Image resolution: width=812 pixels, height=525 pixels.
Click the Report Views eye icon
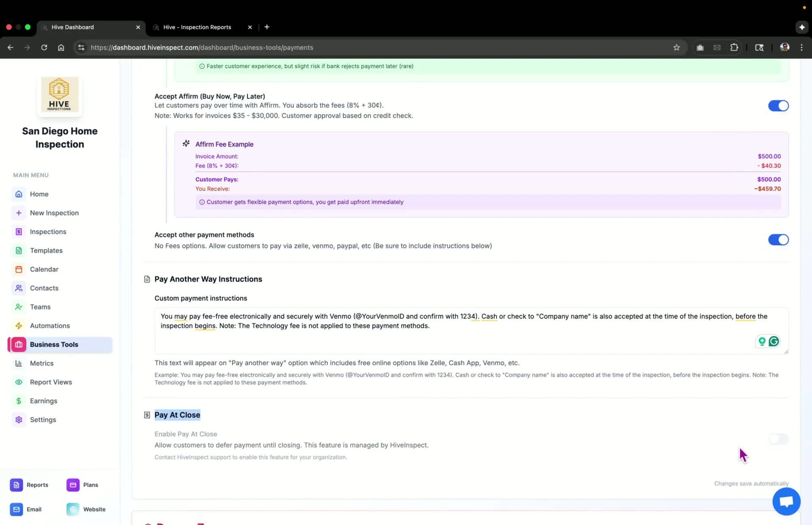[19, 382]
